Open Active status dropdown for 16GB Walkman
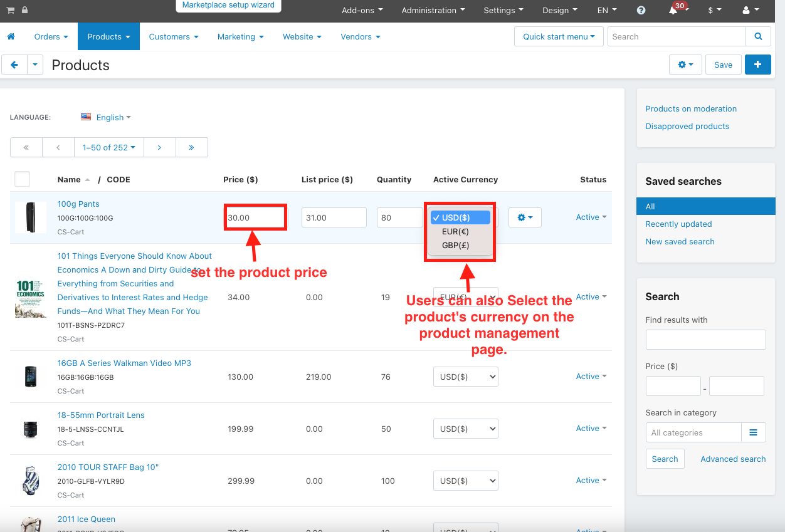The height and width of the screenshot is (532, 785). click(x=591, y=377)
